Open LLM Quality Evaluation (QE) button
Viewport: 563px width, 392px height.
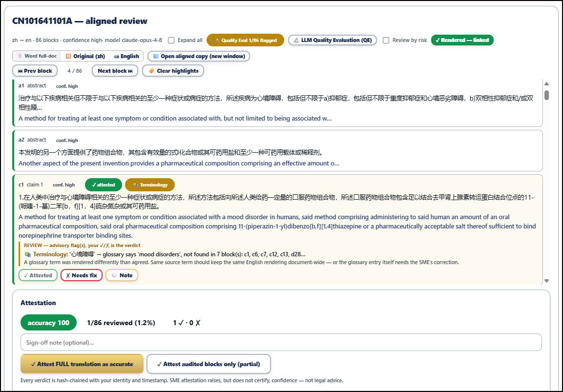pyautogui.click(x=333, y=40)
